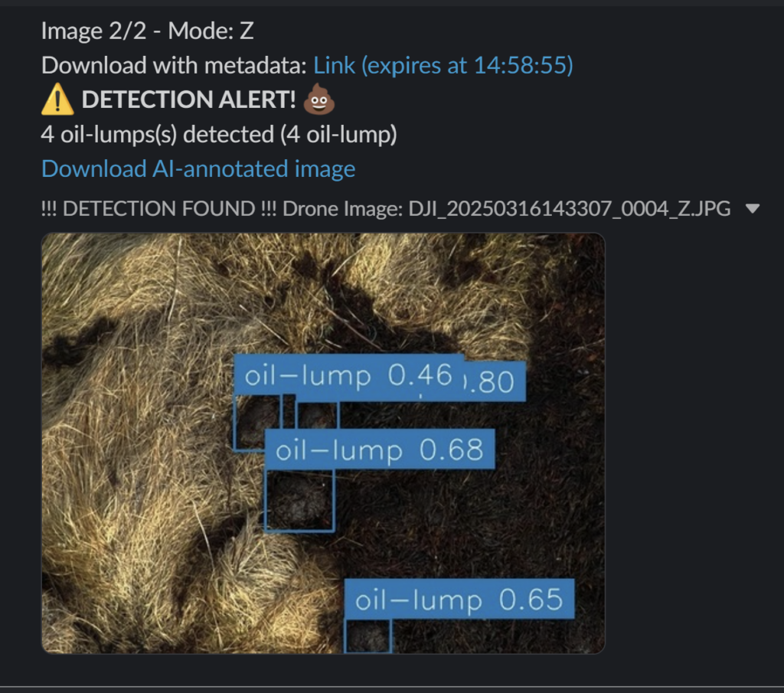
Task: Click the yellow warning triangle emoji
Action: 57,99
